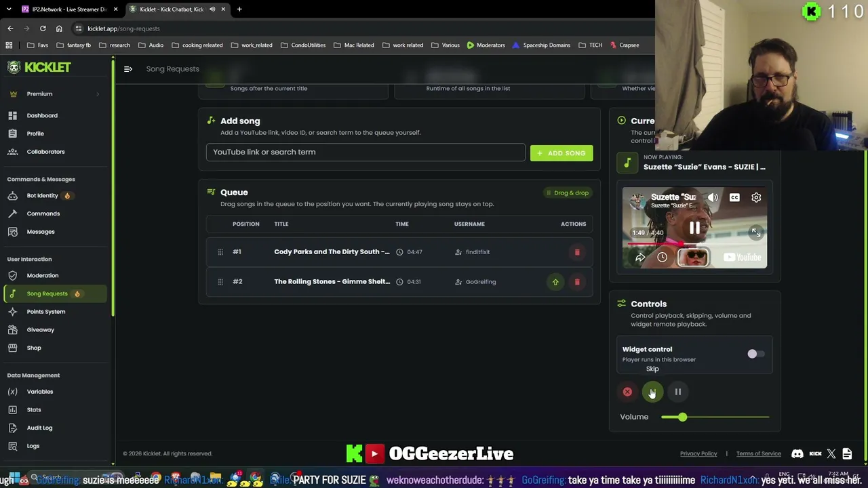868x488 pixels.
Task: Select the next-video thumbnail in the player
Action: (693, 257)
